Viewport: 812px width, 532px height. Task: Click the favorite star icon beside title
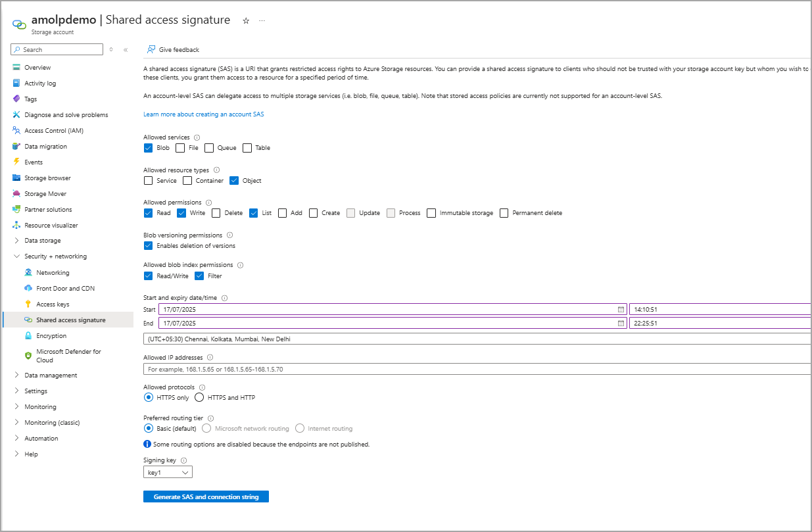tap(246, 20)
